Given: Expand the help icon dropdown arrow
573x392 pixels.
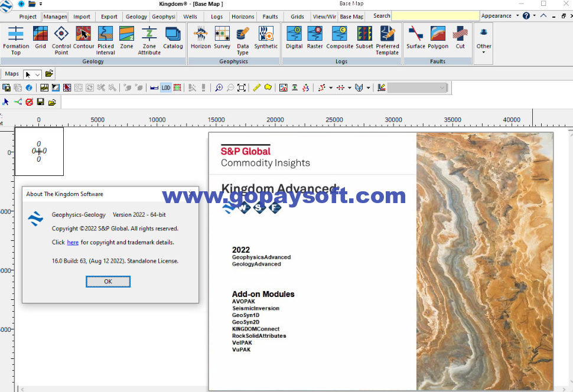Looking at the screenshot, I should (x=534, y=16).
